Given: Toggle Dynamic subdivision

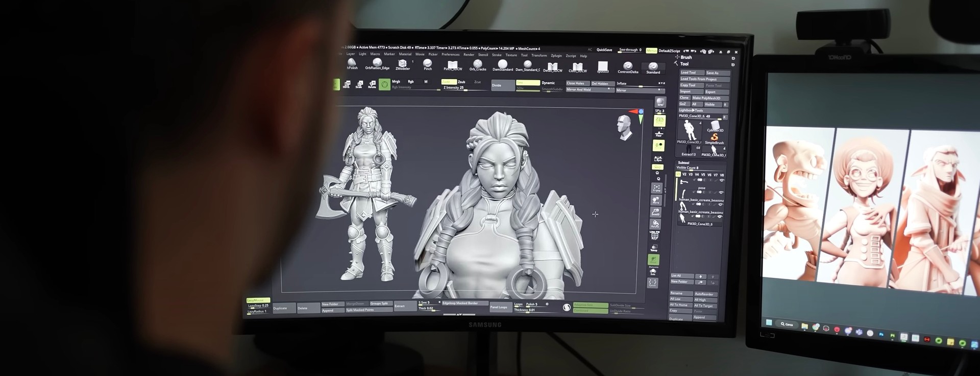Looking at the screenshot, I should tap(548, 83).
